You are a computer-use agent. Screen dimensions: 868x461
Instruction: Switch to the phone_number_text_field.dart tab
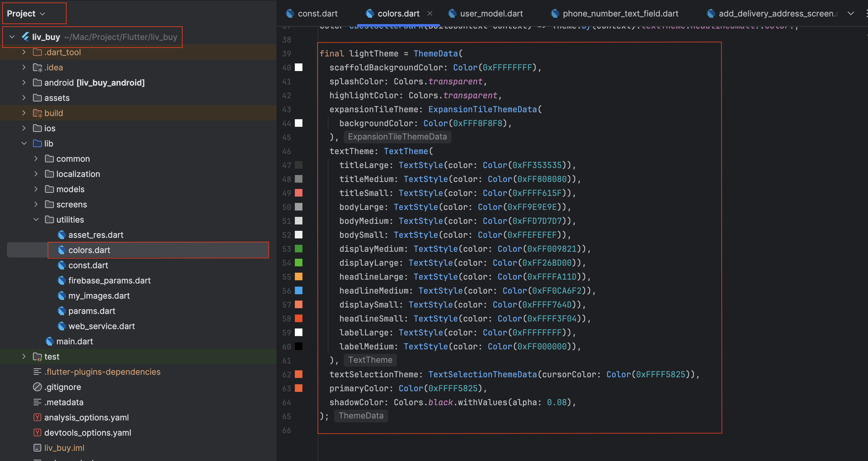[x=620, y=14]
